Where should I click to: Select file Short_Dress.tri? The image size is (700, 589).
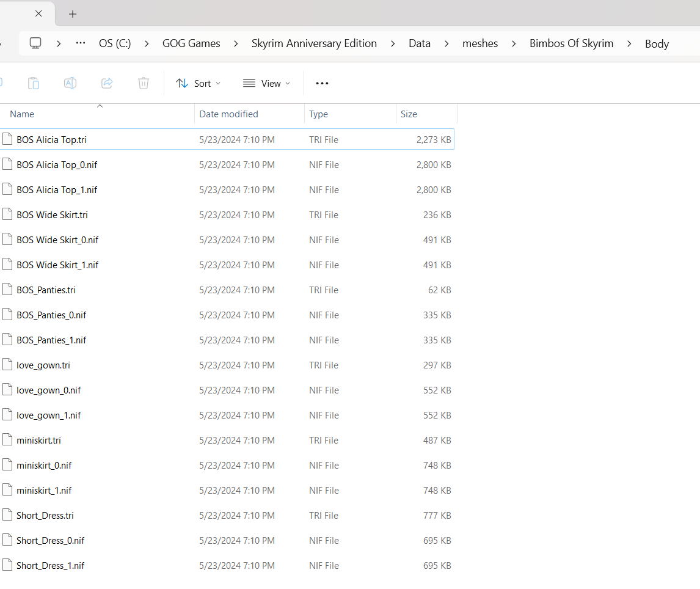tap(227, 515)
